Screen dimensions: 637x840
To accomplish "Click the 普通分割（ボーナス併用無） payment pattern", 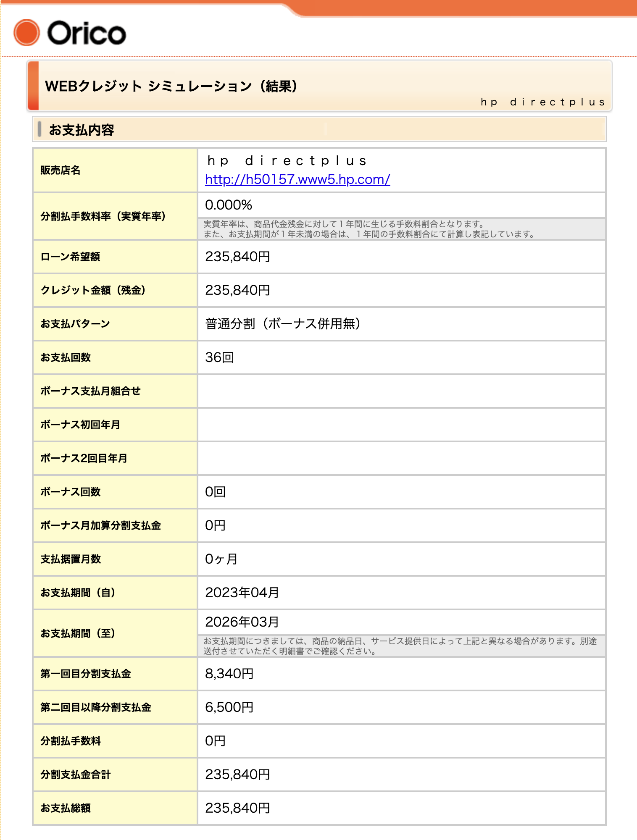I will point(283,324).
